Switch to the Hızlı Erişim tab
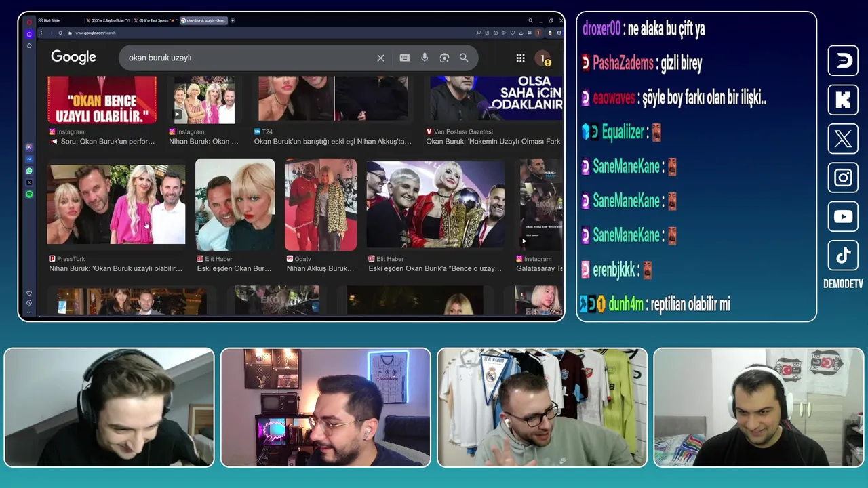This screenshot has width=868, height=488. point(60,20)
